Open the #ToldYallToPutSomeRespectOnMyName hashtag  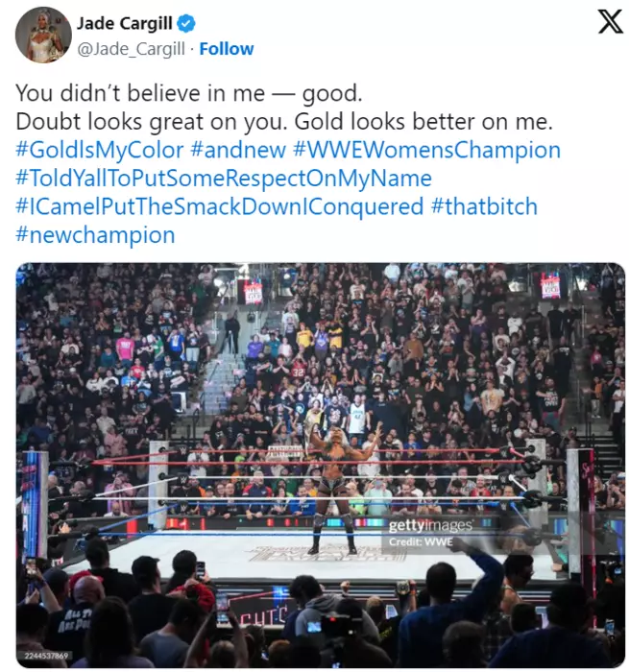click(x=224, y=179)
